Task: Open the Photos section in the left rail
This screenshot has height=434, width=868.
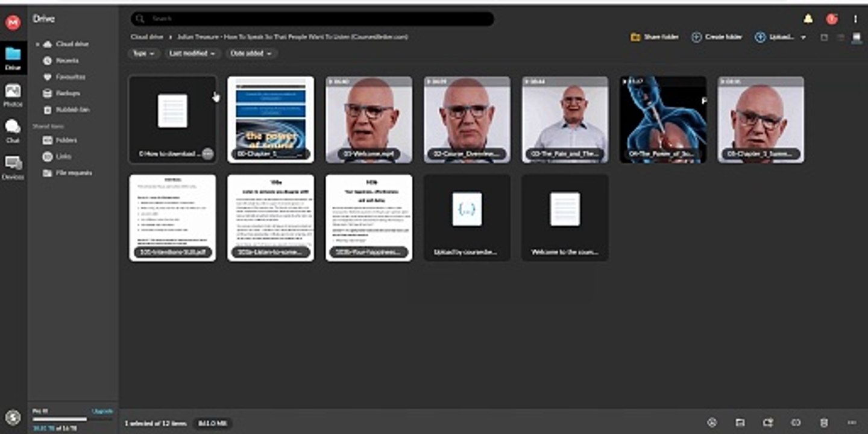Action: [13, 95]
